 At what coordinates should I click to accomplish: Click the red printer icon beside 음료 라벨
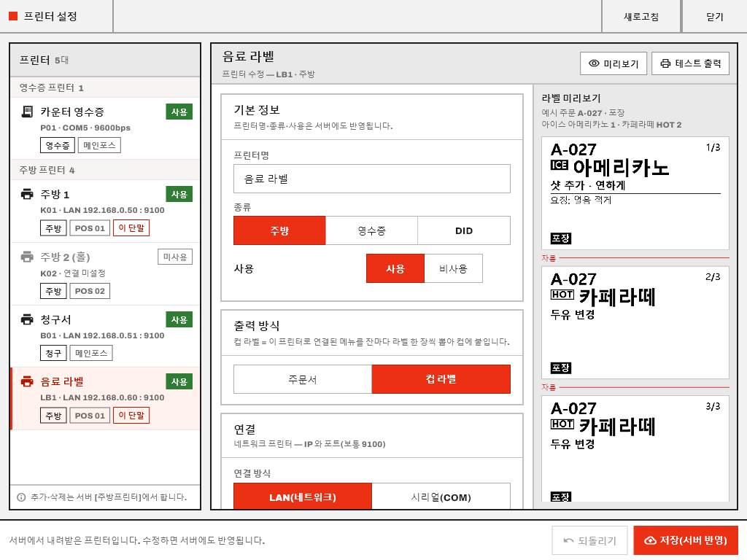click(28, 382)
